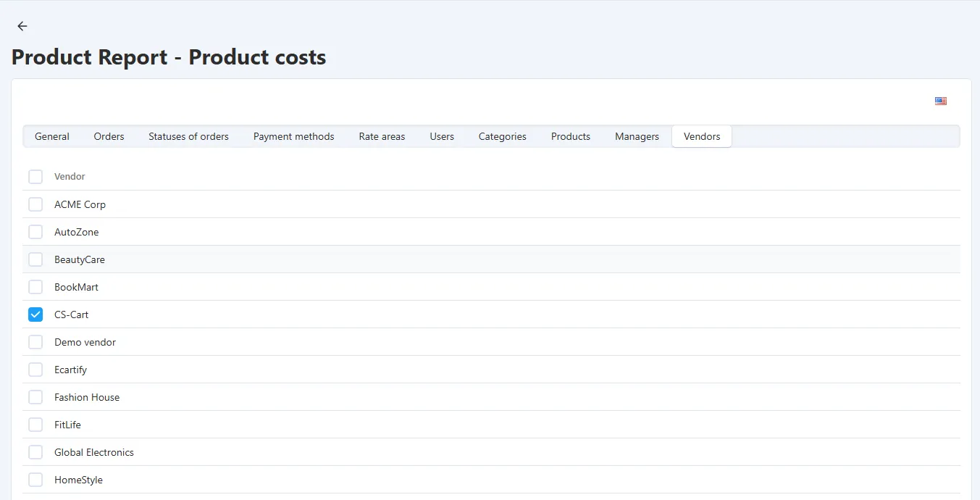
Task: Click the Product Report page title
Action: (x=169, y=57)
